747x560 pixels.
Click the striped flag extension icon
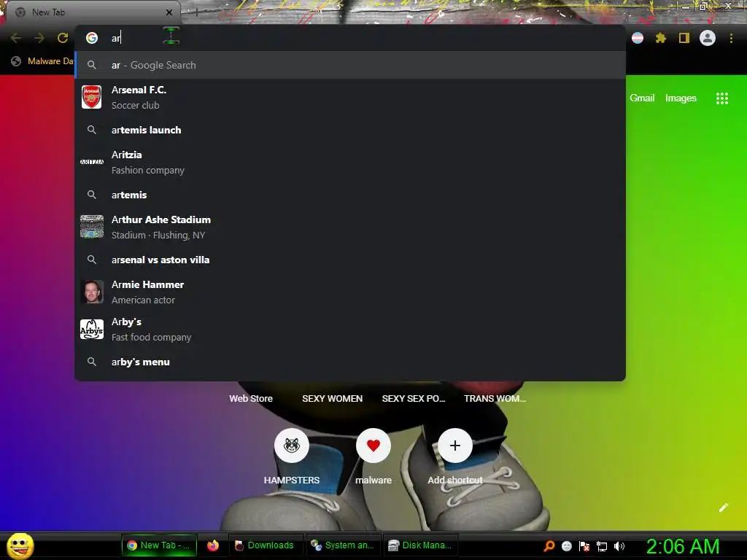638,38
